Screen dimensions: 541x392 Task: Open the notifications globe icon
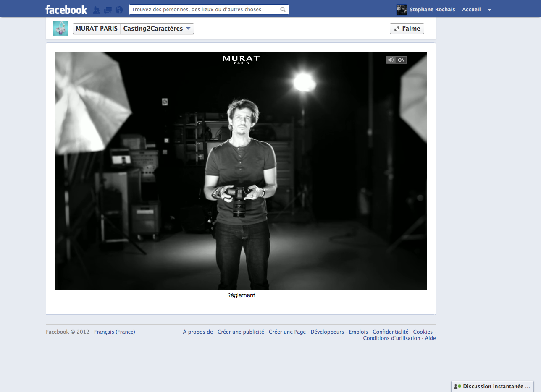tap(119, 10)
